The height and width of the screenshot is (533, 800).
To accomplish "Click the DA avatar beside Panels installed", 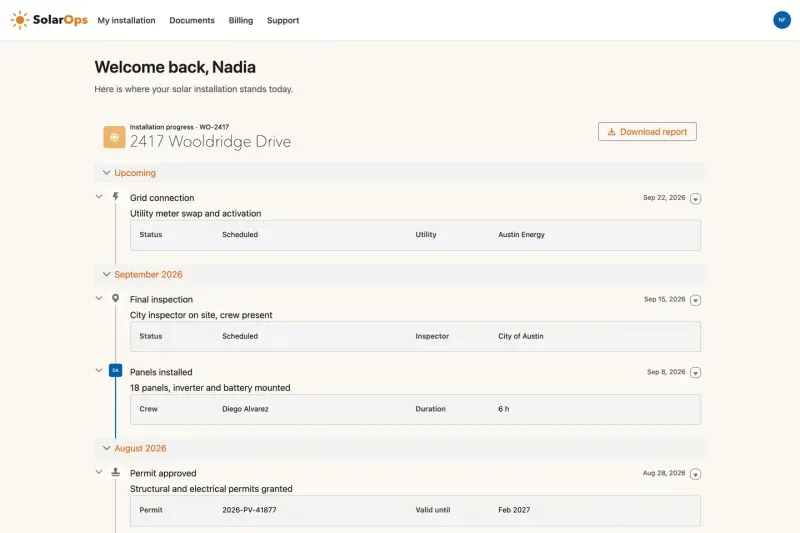I will (116, 370).
